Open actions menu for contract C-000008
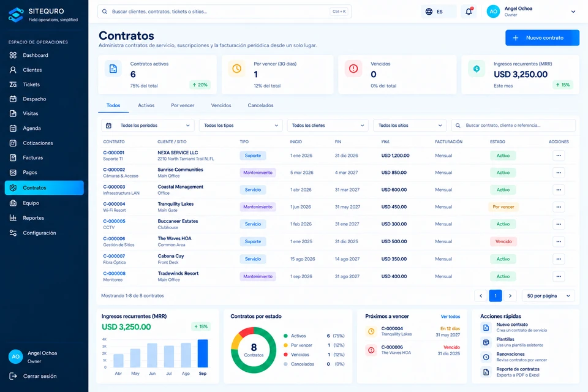588x392 pixels. (x=559, y=276)
